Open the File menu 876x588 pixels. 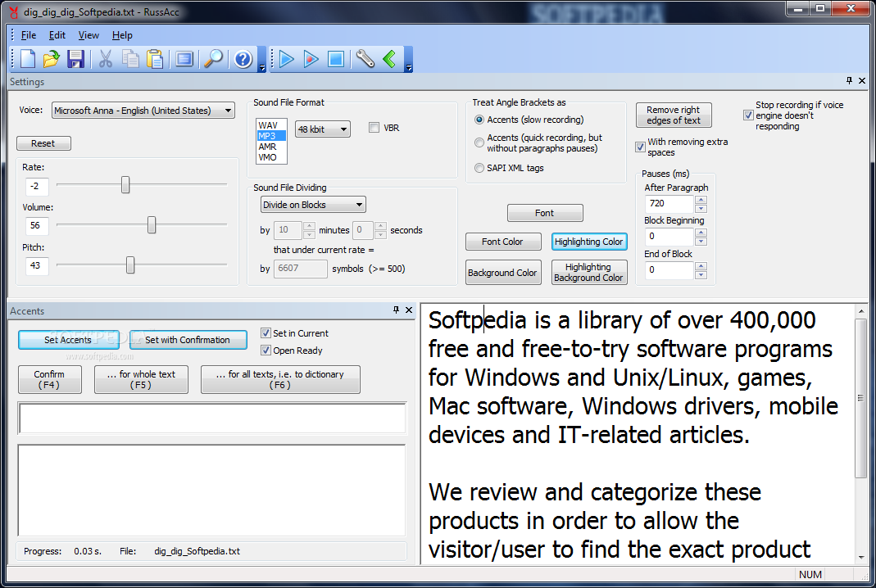pos(29,35)
